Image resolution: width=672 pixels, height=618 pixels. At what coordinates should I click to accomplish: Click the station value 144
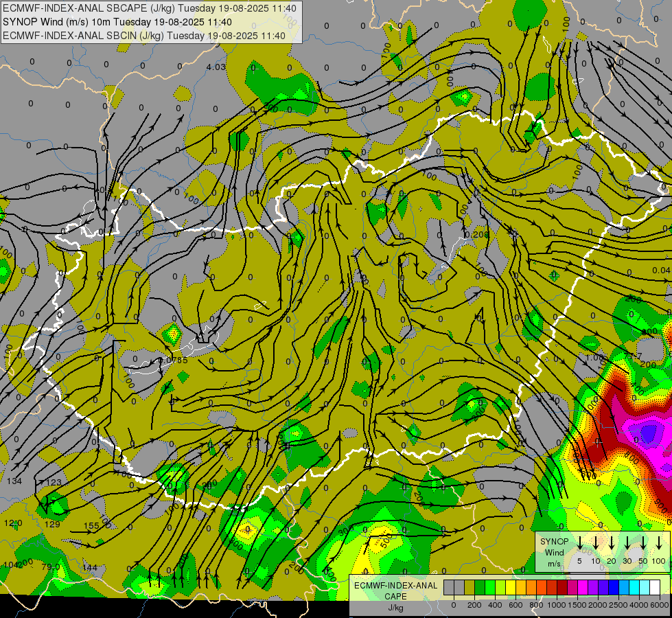pos(90,567)
